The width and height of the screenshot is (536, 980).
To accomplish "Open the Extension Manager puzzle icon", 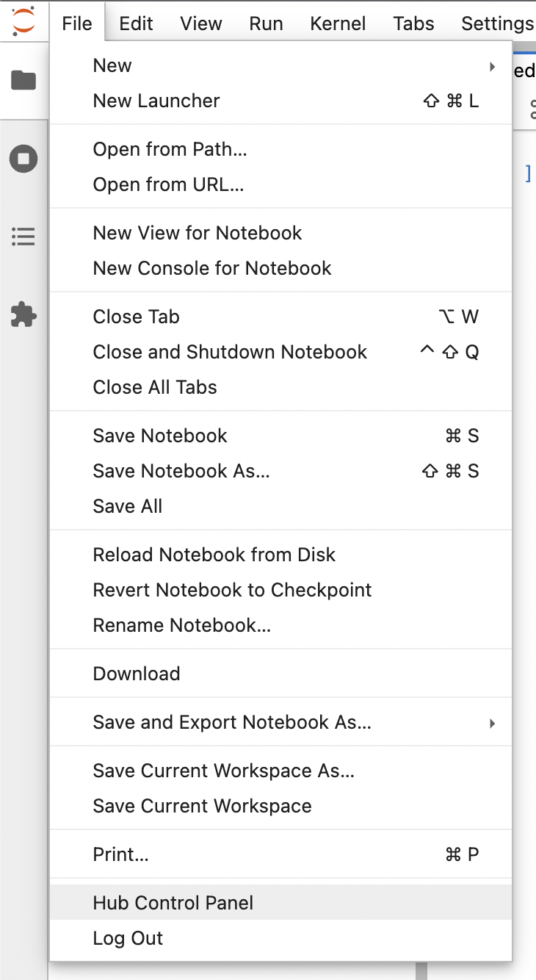I will 23,314.
